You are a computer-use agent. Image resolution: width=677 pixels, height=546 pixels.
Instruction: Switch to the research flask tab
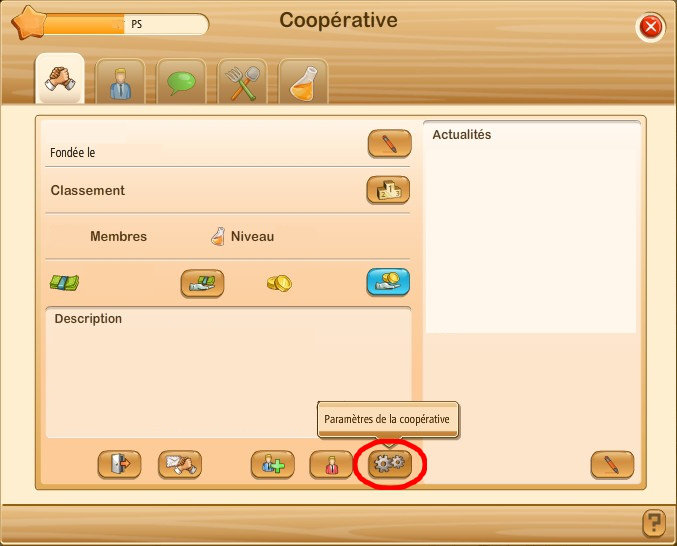303,81
